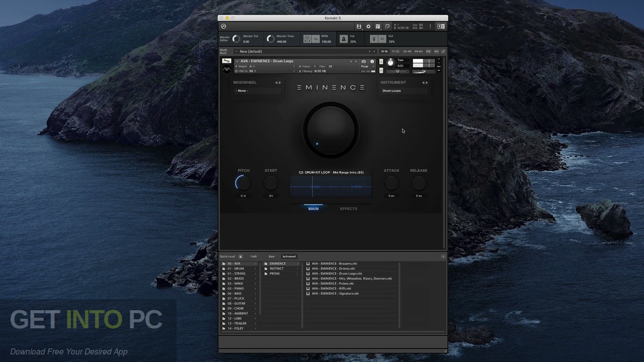The height and width of the screenshot is (362, 644).
Task: Switch Quick-Load to Multi
Action: pos(254,256)
